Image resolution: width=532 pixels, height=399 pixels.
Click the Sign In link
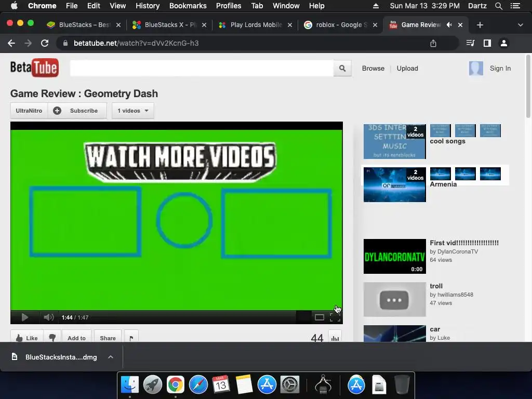pos(500,68)
